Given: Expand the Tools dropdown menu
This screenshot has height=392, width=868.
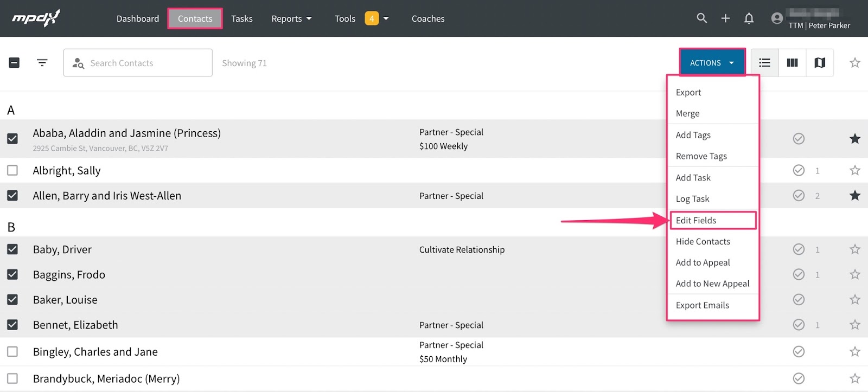Looking at the screenshot, I should point(361,18).
